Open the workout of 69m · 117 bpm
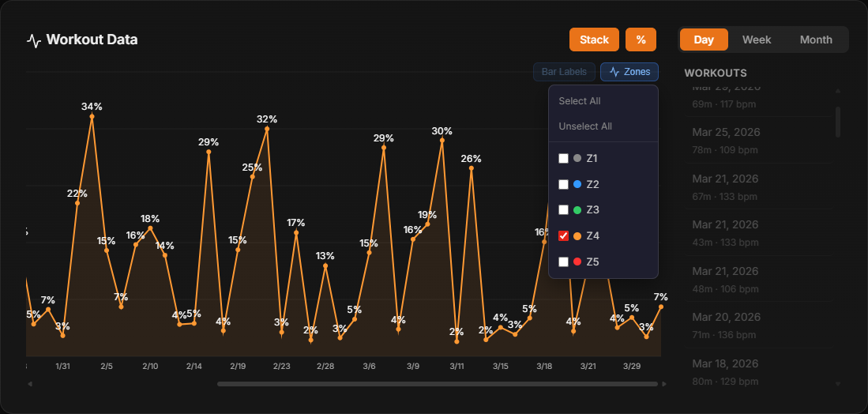The image size is (868, 414). [x=758, y=100]
